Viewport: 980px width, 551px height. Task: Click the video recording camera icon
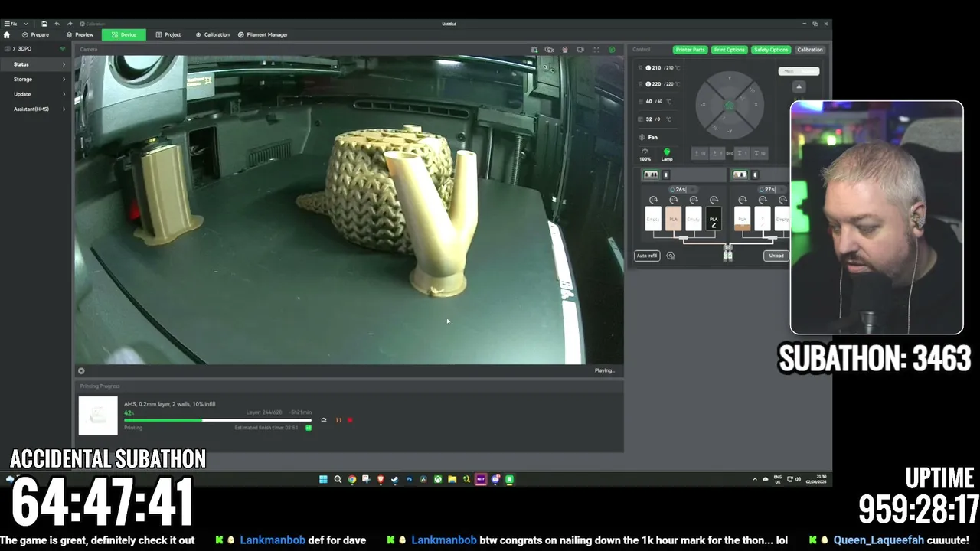tap(580, 50)
